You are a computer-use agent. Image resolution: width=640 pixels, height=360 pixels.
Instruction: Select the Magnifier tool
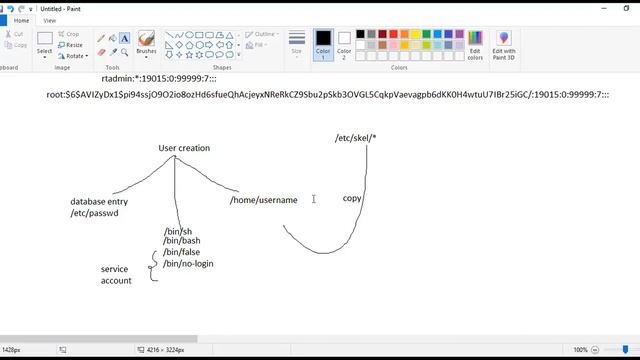point(124,52)
